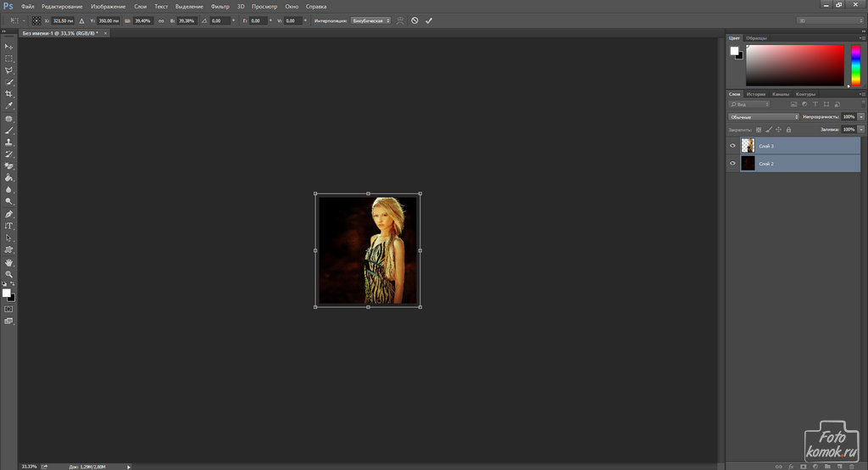Select the Horizontal Type tool

point(9,226)
